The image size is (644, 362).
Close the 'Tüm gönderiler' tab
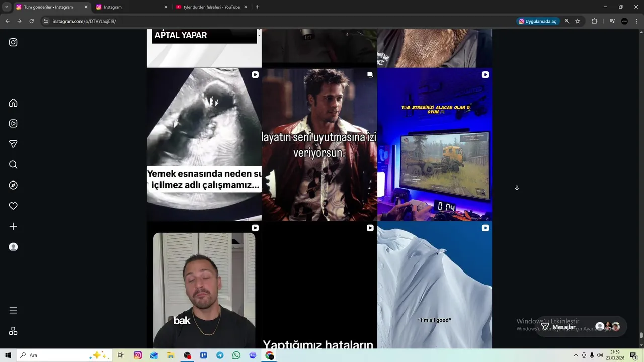[x=86, y=7]
